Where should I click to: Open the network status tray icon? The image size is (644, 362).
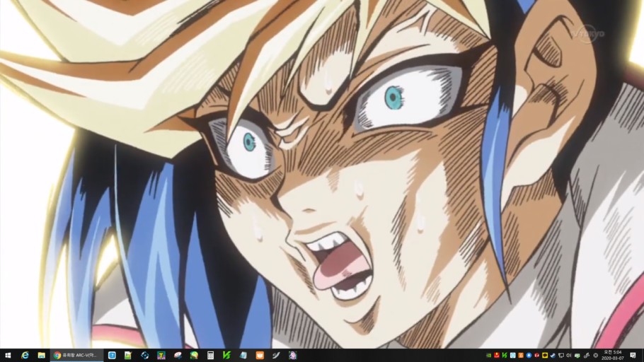(x=561, y=356)
